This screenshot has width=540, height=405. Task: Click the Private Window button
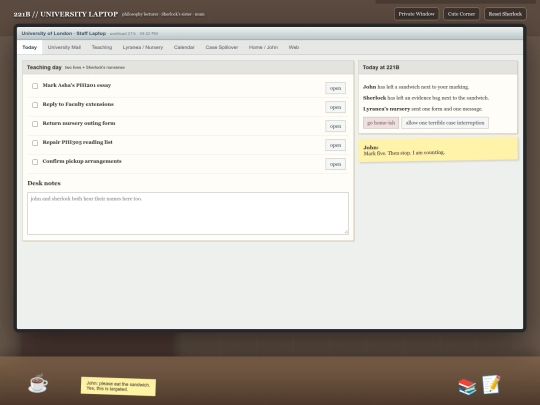click(x=416, y=14)
